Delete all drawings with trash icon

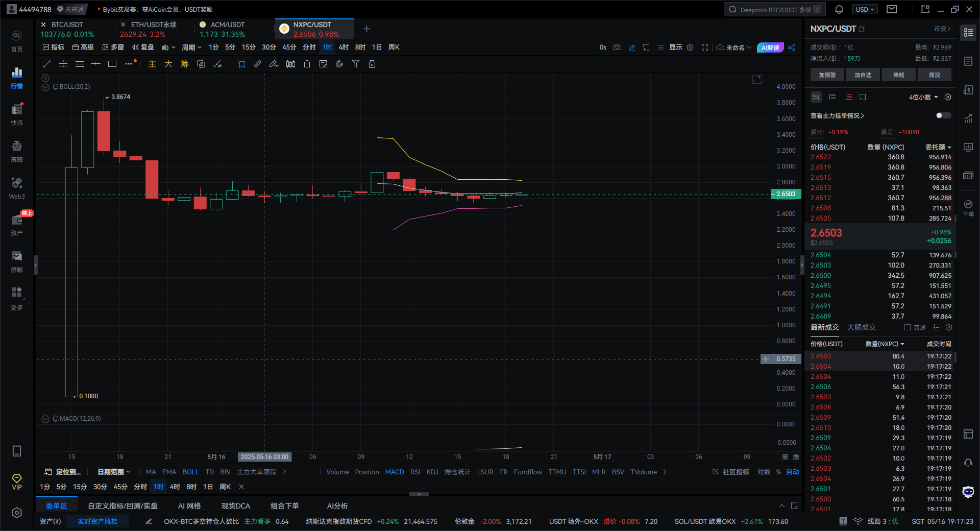pyautogui.click(x=372, y=64)
